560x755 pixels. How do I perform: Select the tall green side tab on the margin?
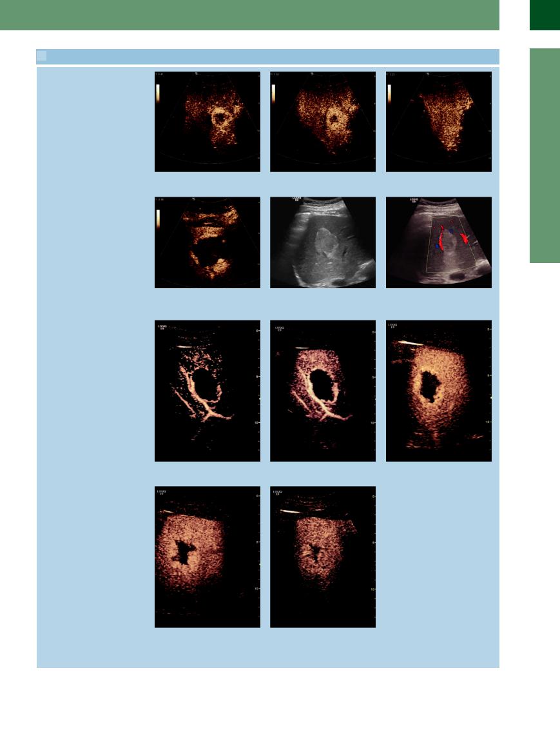(545, 155)
